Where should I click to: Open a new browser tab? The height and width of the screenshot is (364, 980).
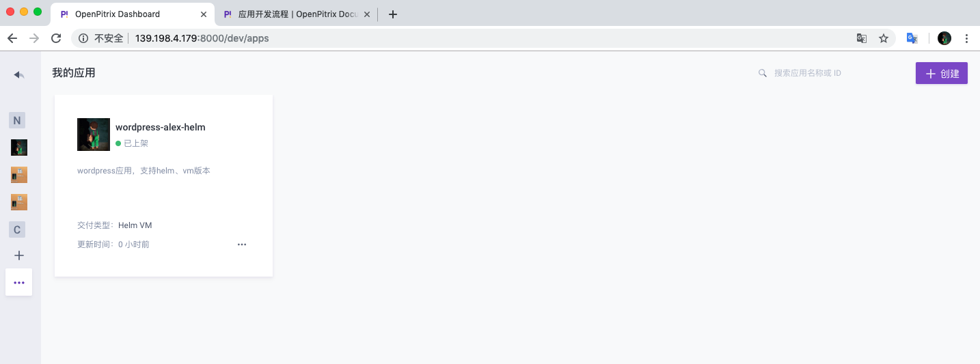pyautogui.click(x=393, y=14)
